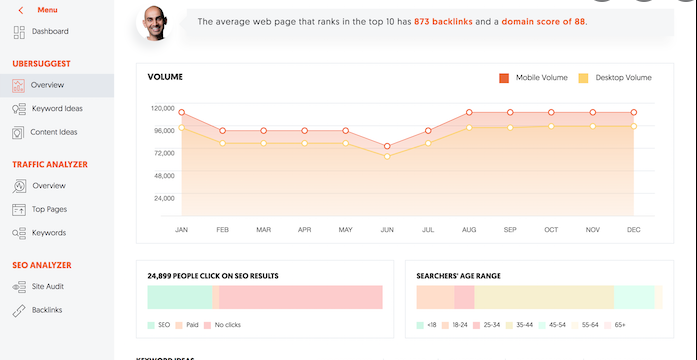Click the 25-34 age legend swatch

pyautogui.click(x=477, y=325)
